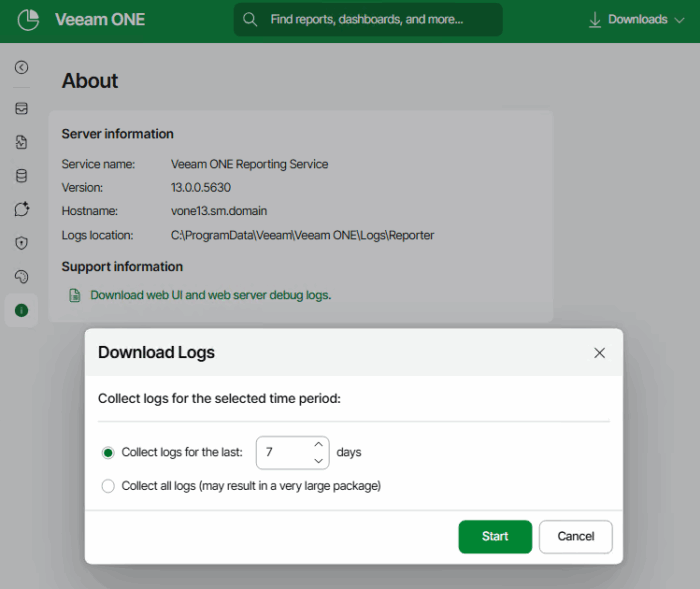
Task: Click the Support information heading
Action: click(x=122, y=267)
